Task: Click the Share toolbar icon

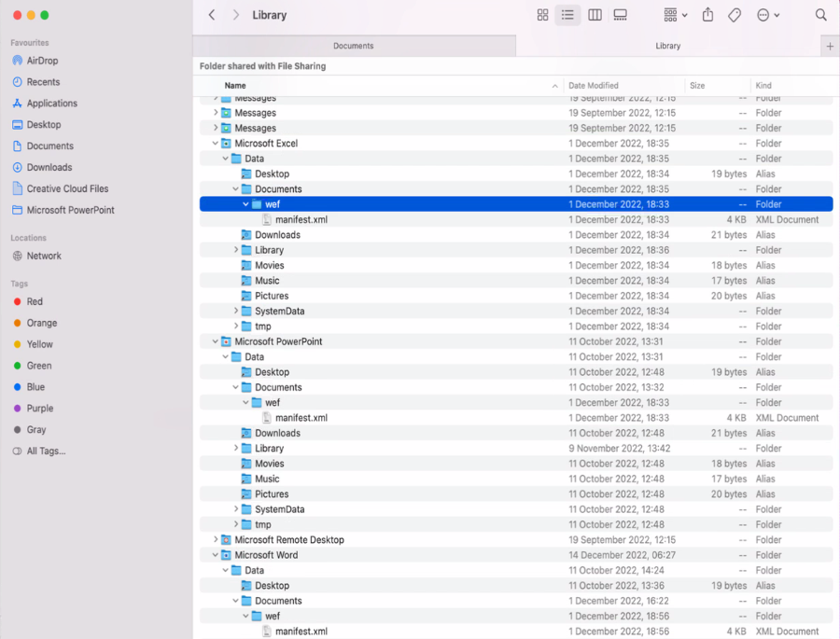Action: 707,15
